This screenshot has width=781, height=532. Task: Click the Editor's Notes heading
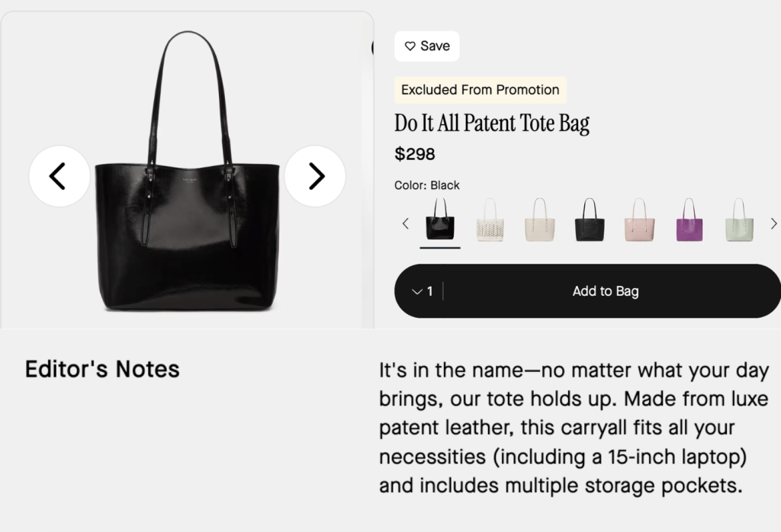[102, 370]
